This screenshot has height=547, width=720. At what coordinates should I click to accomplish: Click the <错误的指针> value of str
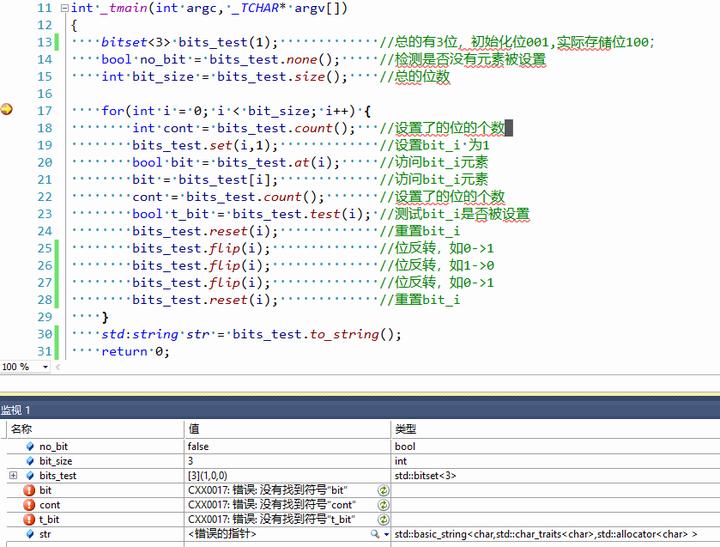(x=222, y=534)
